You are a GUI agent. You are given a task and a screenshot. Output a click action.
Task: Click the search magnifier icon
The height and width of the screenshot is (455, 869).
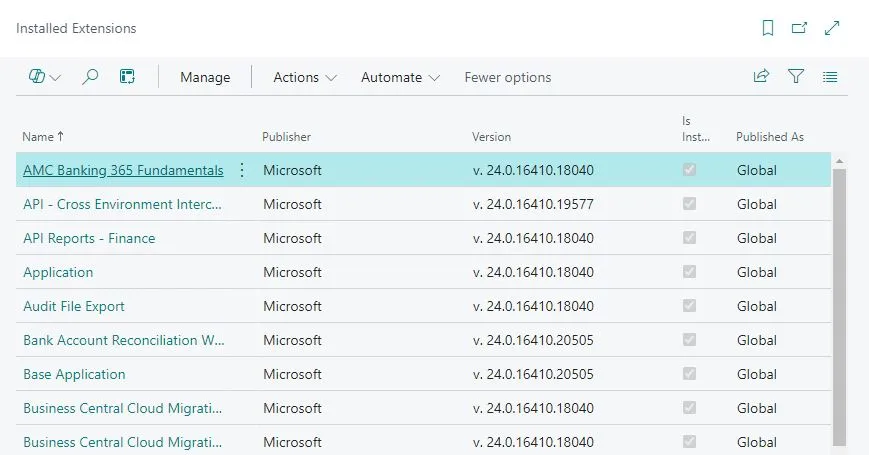(x=90, y=76)
